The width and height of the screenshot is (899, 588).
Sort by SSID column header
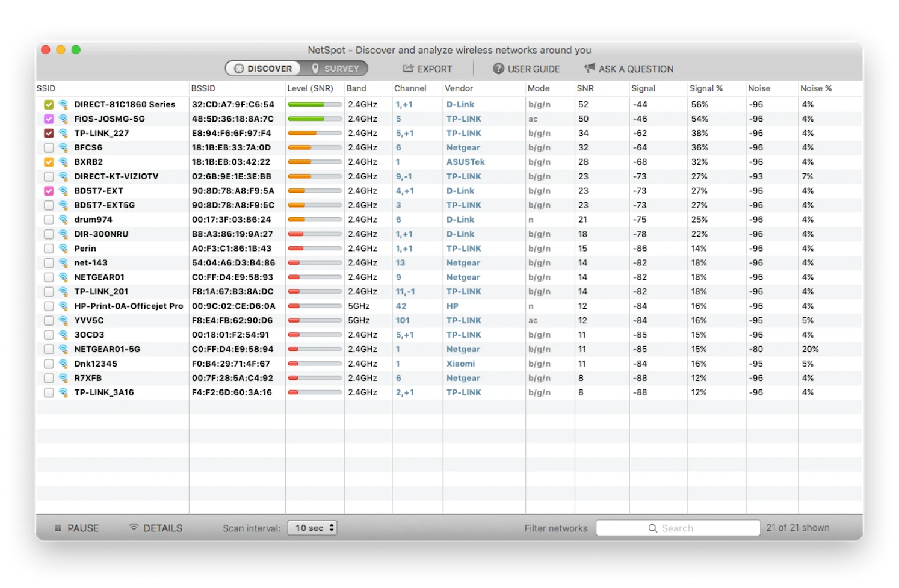(x=46, y=88)
